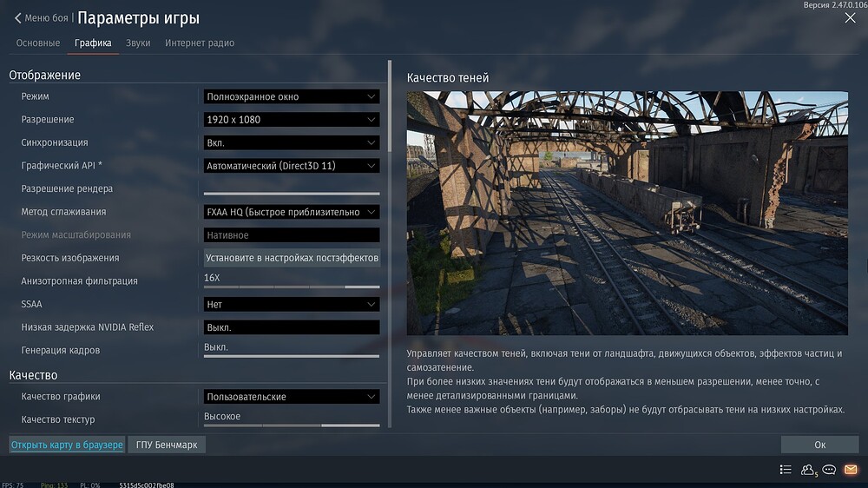This screenshot has width=868, height=488.
Task: Click Установите в настройках постэффектов button
Action: click(x=292, y=258)
